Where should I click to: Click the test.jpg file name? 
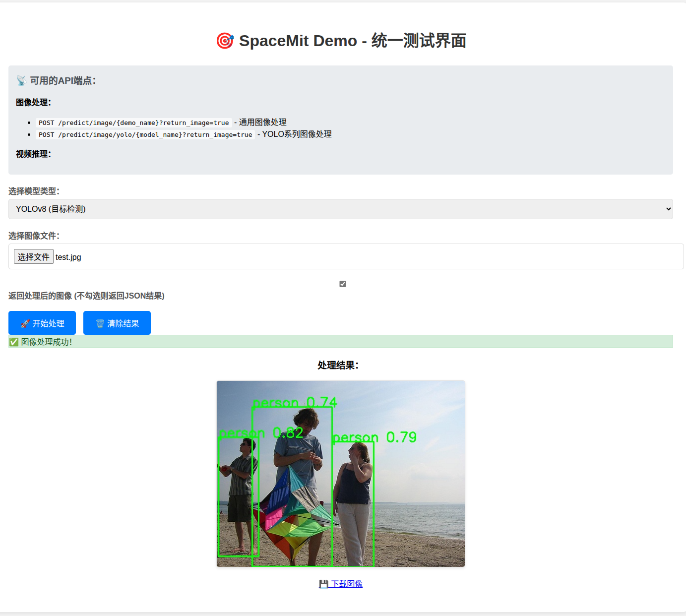tap(68, 257)
